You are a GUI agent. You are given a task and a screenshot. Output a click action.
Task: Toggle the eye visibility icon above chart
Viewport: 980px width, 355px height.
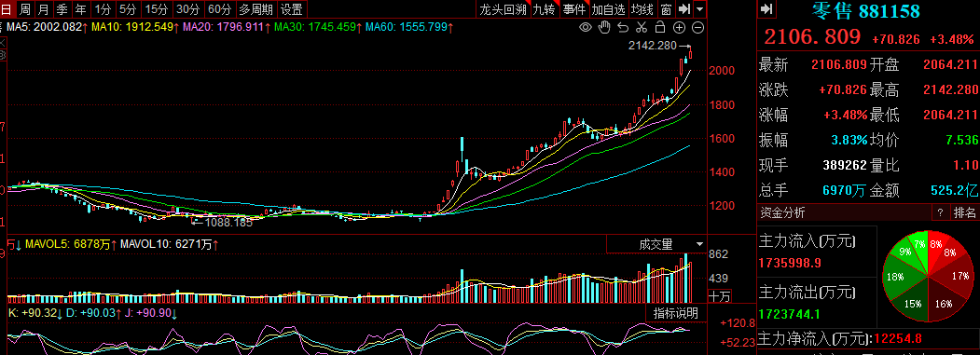[586, 27]
